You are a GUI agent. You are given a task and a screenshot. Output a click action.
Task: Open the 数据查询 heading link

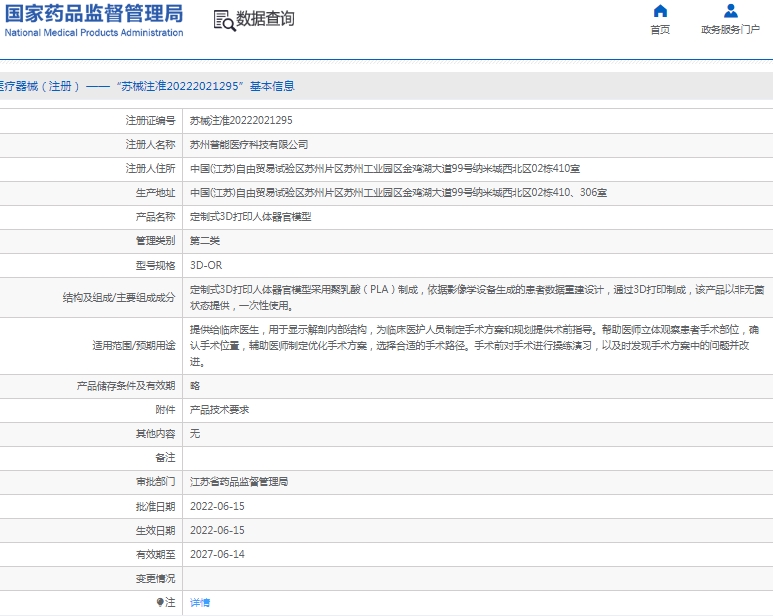tap(265, 19)
